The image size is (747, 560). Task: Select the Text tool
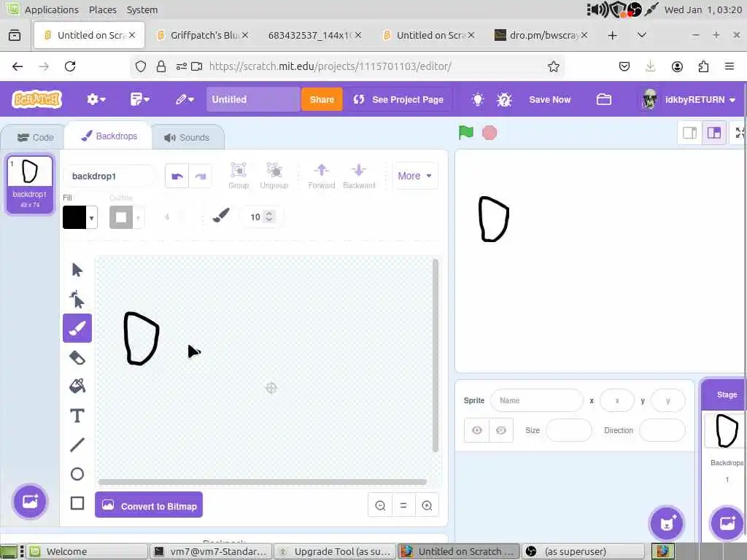[x=77, y=416]
